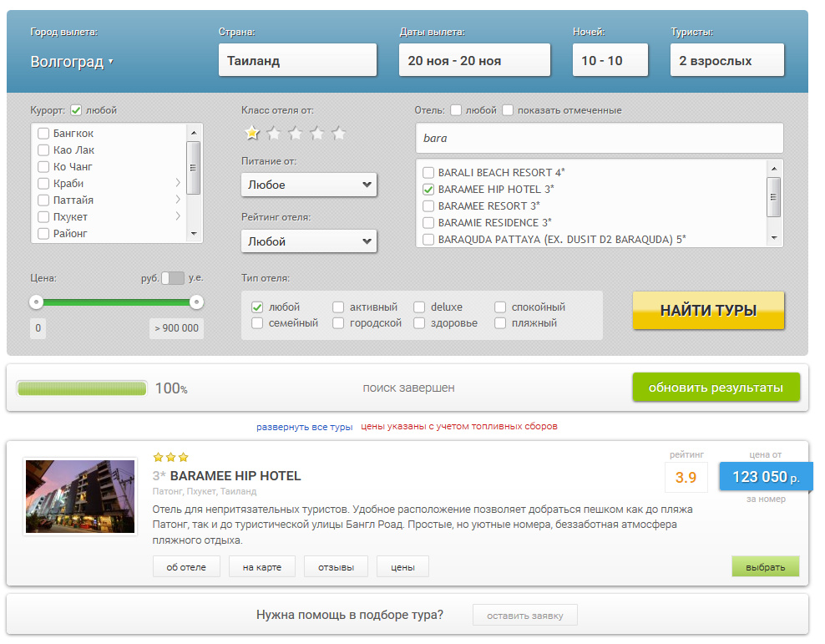Open the отзывы tab
This screenshot has width=825, height=644.
pyautogui.click(x=336, y=567)
